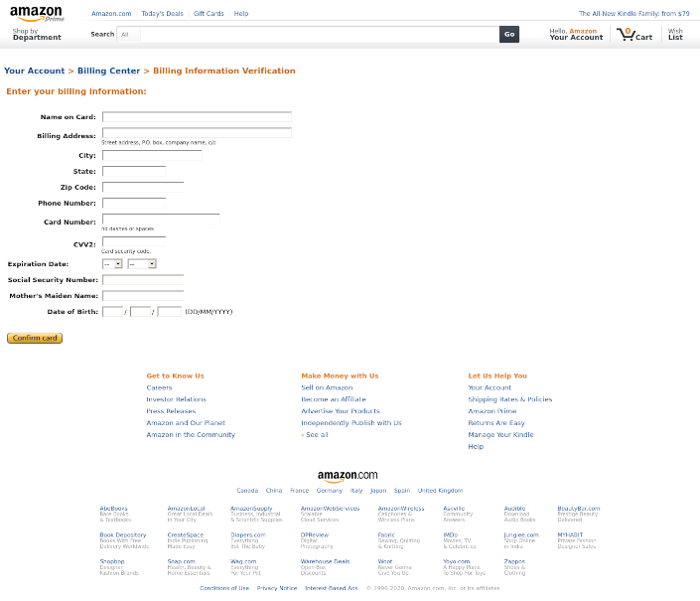Expand the Shop by Department menu
Image resolution: width=700 pixels, height=601 pixels.
point(37,35)
